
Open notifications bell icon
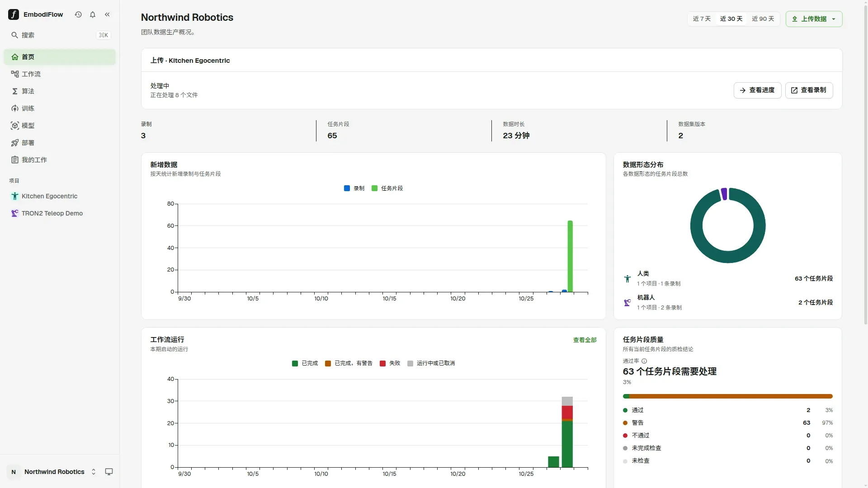93,14
